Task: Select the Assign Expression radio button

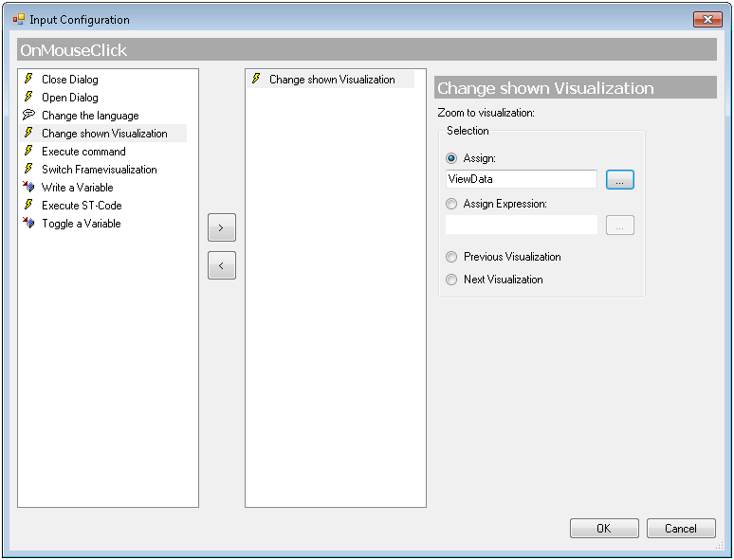Action: coord(451,204)
